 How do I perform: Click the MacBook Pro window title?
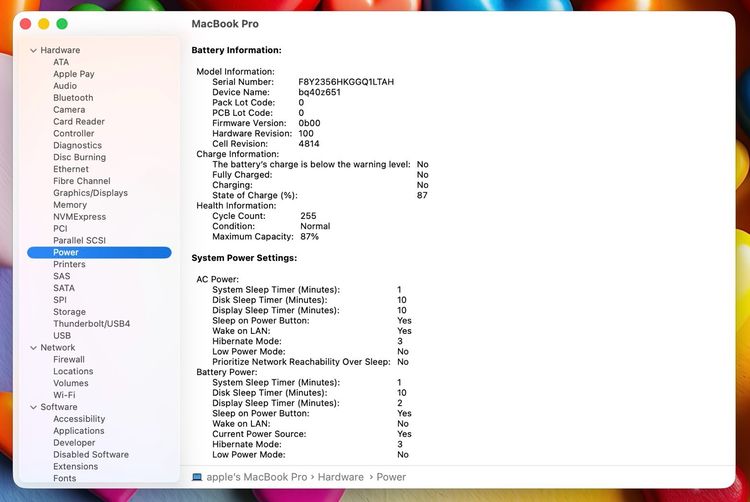pyautogui.click(x=225, y=24)
